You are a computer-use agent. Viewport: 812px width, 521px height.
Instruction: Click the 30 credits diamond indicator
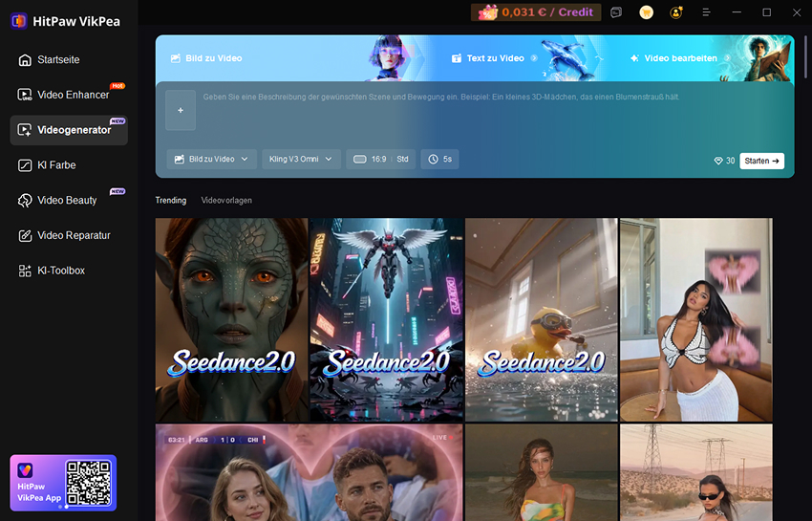coord(724,162)
